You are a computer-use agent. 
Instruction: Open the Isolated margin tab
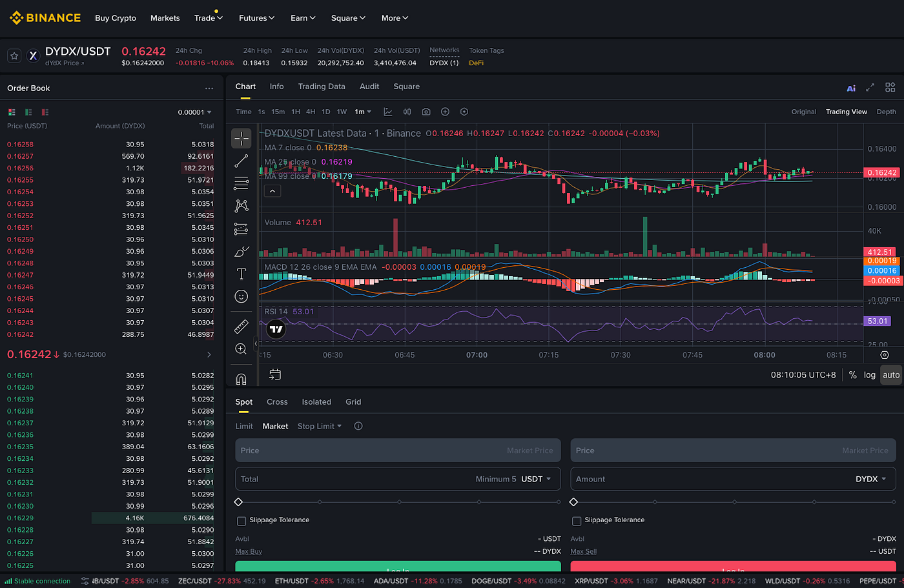[x=316, y=402]
